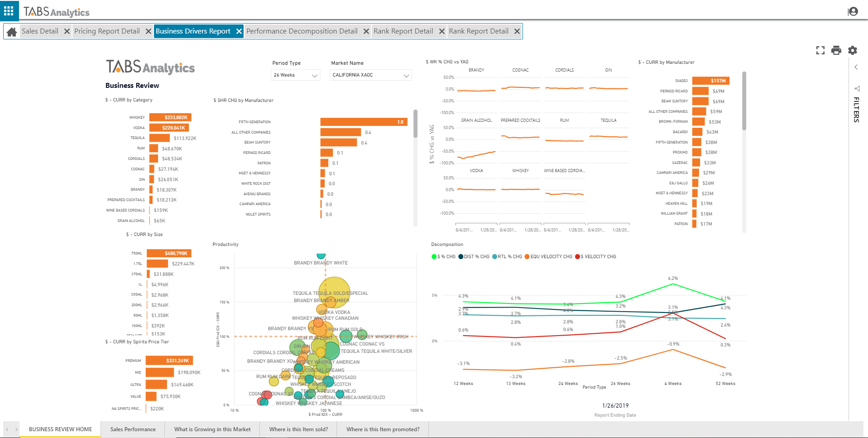Click the PERNOD RICARD $69M bar

click(x=700, y=91)
